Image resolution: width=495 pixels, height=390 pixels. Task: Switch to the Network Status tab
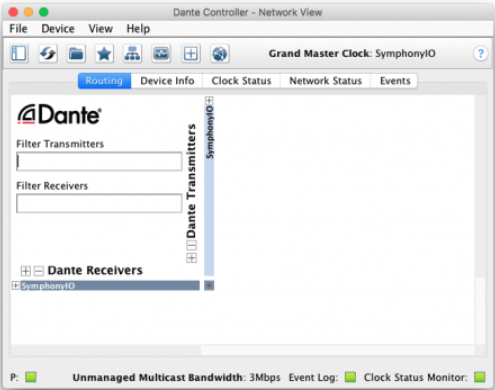click(x=325, y=81)
